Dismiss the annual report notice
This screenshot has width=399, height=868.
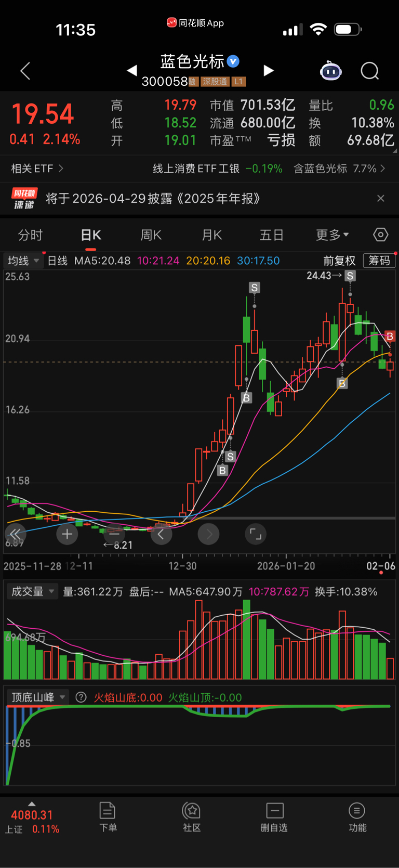[381, 198]
